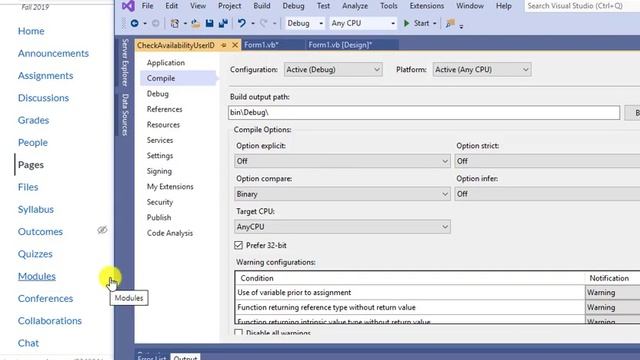Open the View menu
The image size is (640, 360).
198,6
